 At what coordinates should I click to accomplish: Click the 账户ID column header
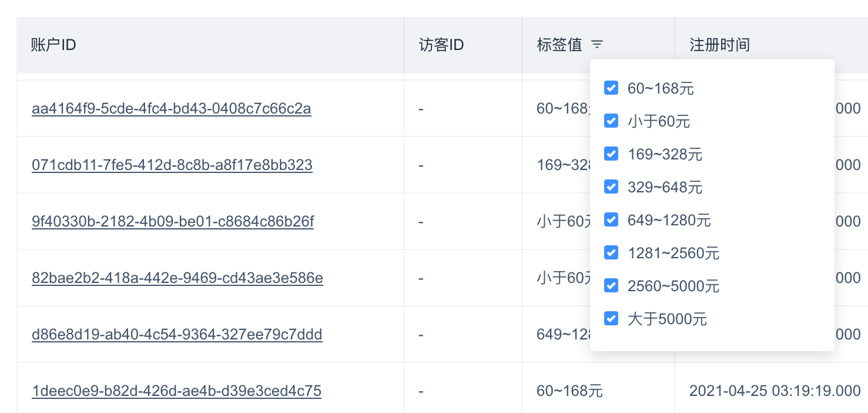53,45
